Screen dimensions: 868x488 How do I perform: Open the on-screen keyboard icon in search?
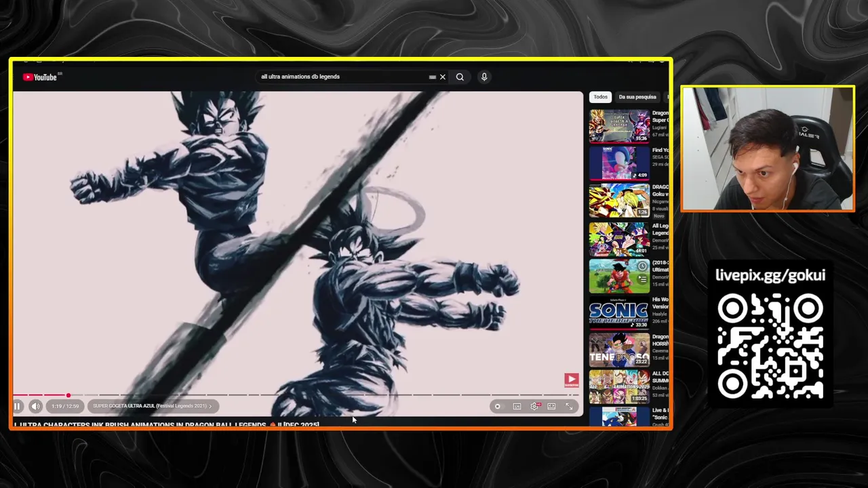432,77
